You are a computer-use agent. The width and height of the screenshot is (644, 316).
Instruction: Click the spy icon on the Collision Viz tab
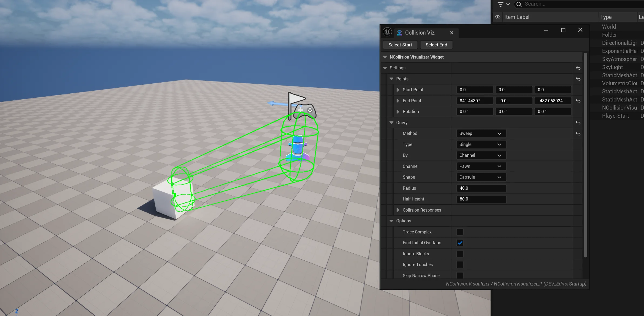[x=400, y=32]
